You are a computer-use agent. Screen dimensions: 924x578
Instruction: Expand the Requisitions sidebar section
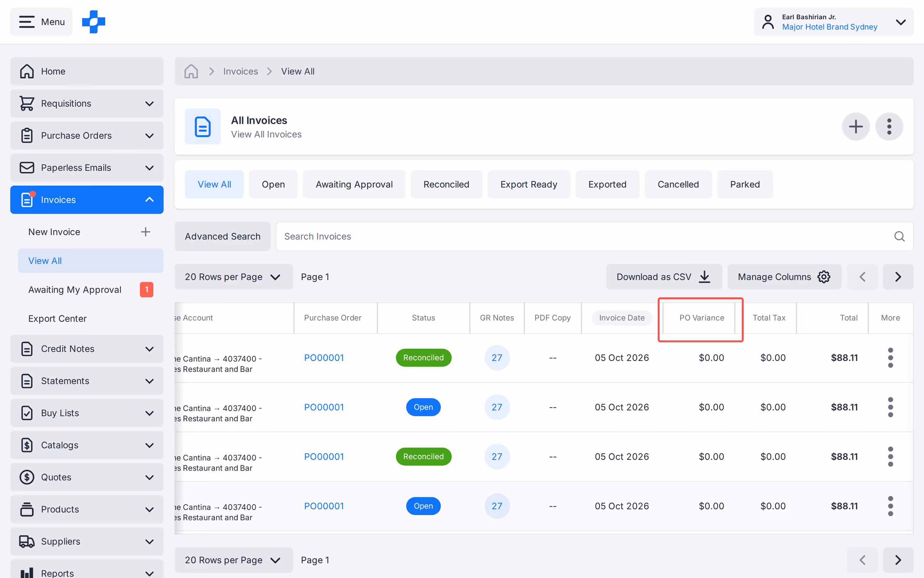pyautogui.click(x=87, y=104)
